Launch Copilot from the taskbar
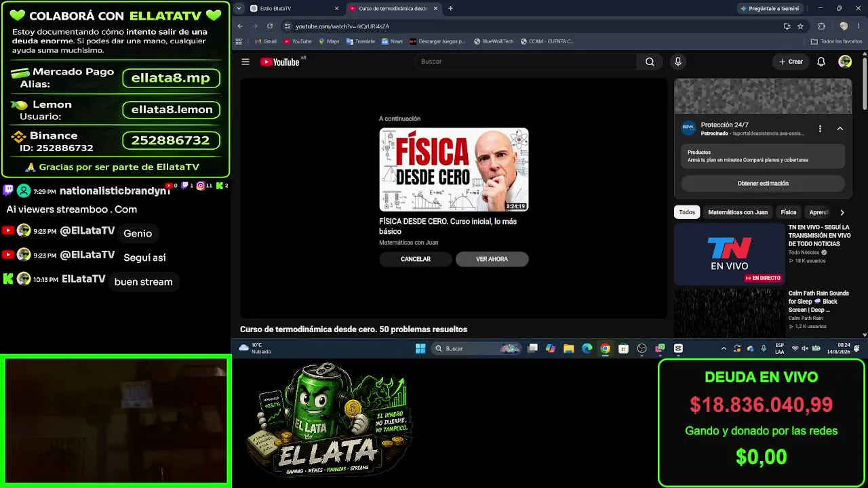Viewport: 868px width, 488px height. click(x=551, y=348)
